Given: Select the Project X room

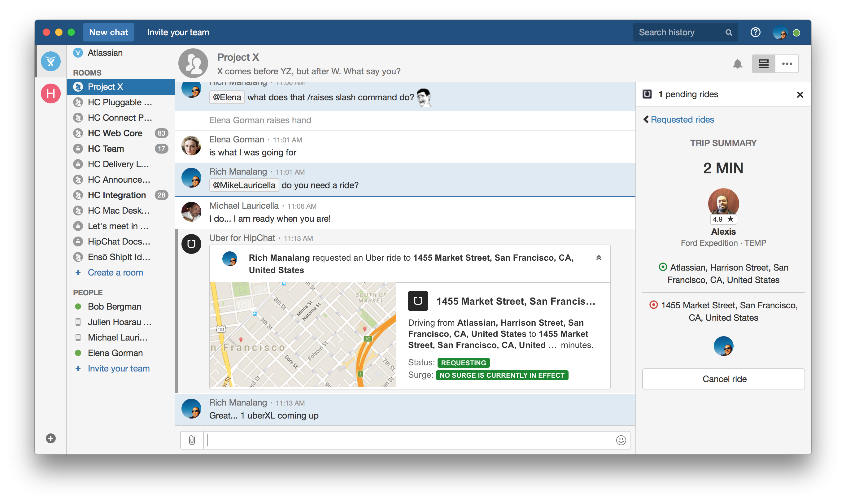Looking at the screenshot, I should [121, 87].
